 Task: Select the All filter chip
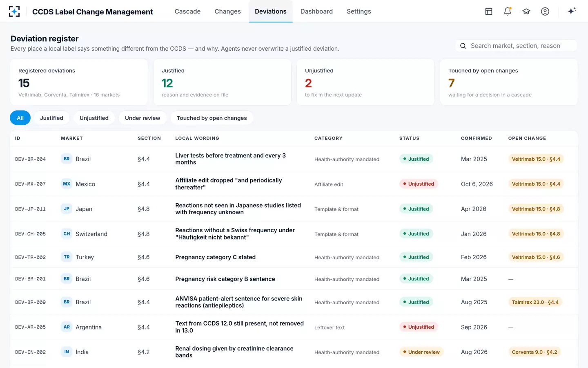[20, 118]
